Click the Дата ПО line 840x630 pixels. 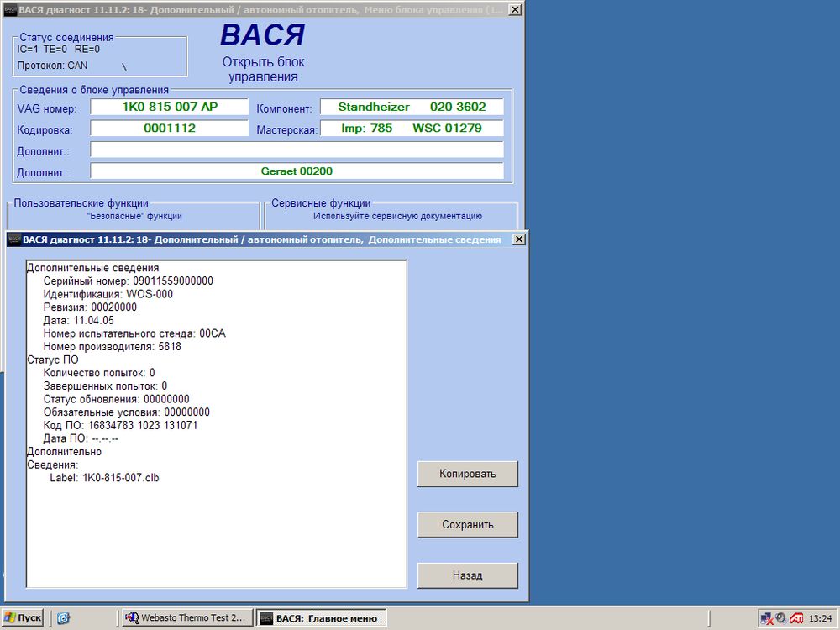(81, 438)
